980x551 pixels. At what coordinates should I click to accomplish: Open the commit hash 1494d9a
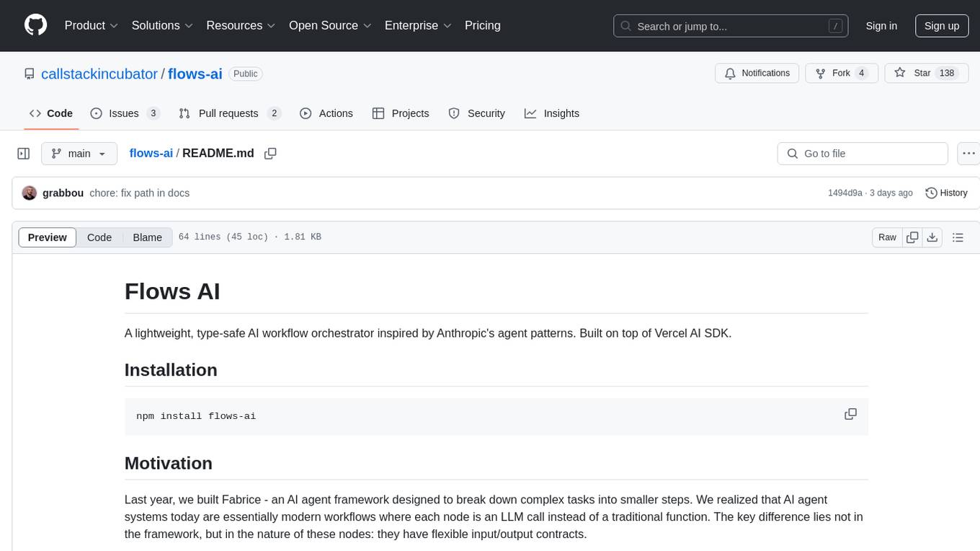[x=845, y=193]
